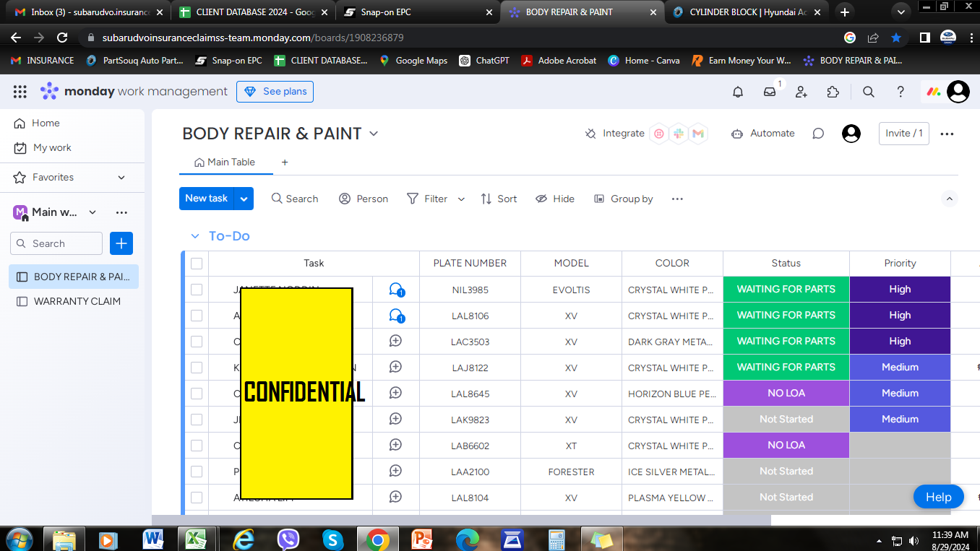Viewport: 980px width, 551px height.
Task: Open the toolbar more options ellipsis
Action: 677,199
